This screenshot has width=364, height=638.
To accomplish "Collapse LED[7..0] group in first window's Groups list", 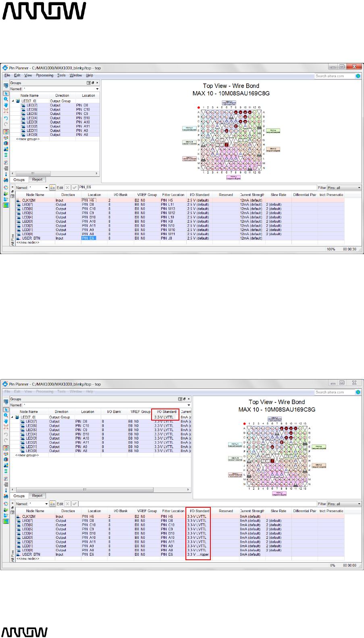I will [12, 101].
